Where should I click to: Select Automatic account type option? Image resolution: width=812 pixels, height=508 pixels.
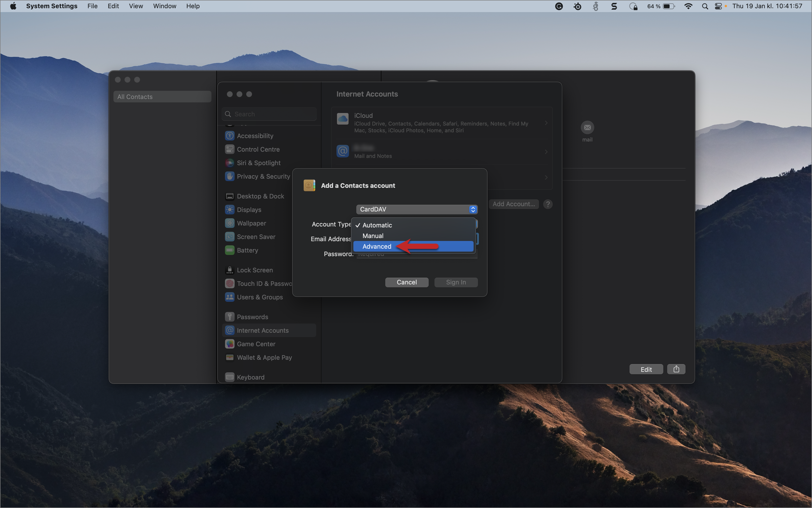tap(413, 225)
